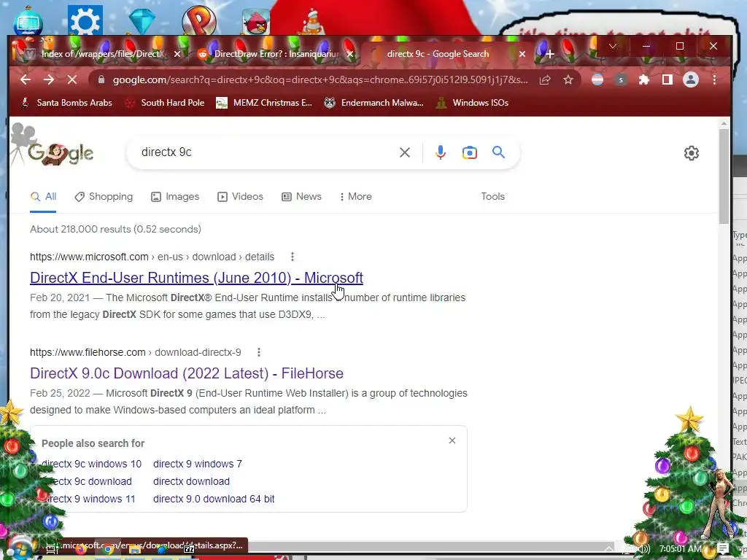Launch the Bejeweled diamond desktop icon
Image resolution: width=747 pixels, height=560 pixels.
pyautogui.click(x=142, y=21)
